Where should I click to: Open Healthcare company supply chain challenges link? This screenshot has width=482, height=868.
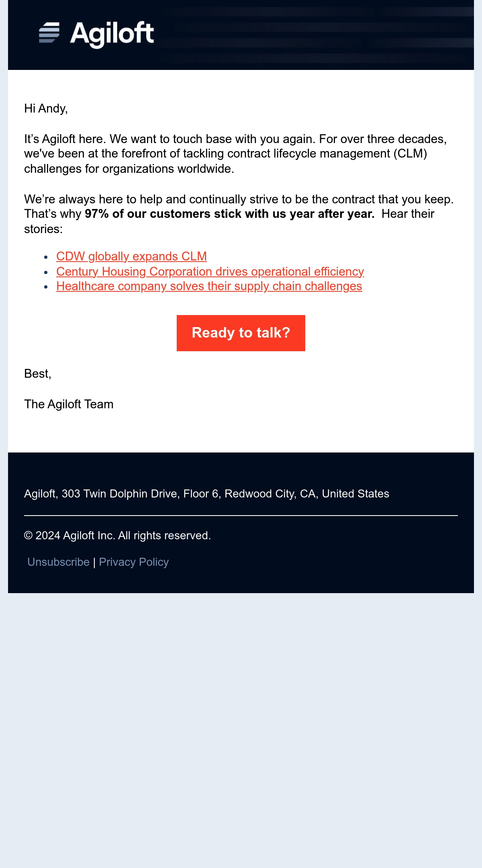coord(209,286)
